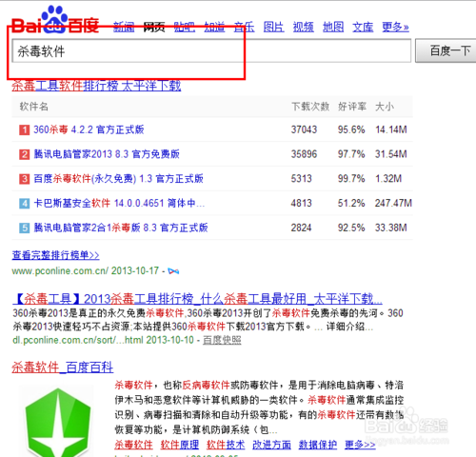
Task: Open 360杀毒 4.2.2 官方正式版 link
Action: click(x=89, y=129)
